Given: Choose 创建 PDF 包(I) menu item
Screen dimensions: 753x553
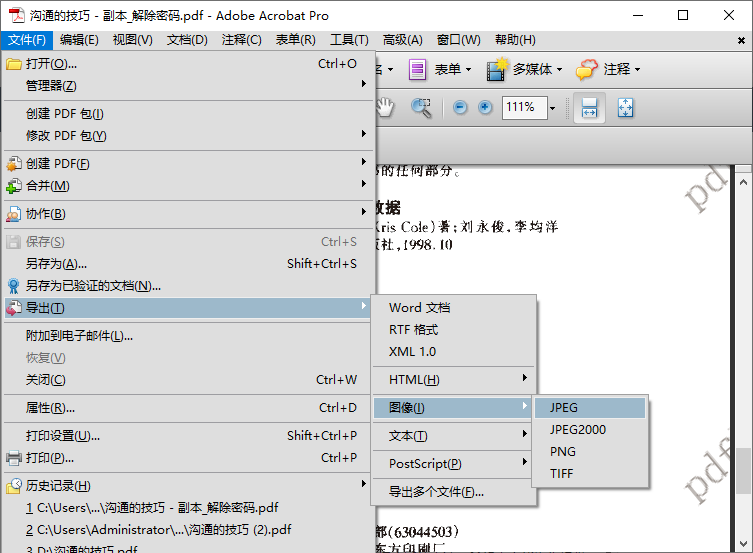Looking at the screenshot, I should click(x=187, y=114).
